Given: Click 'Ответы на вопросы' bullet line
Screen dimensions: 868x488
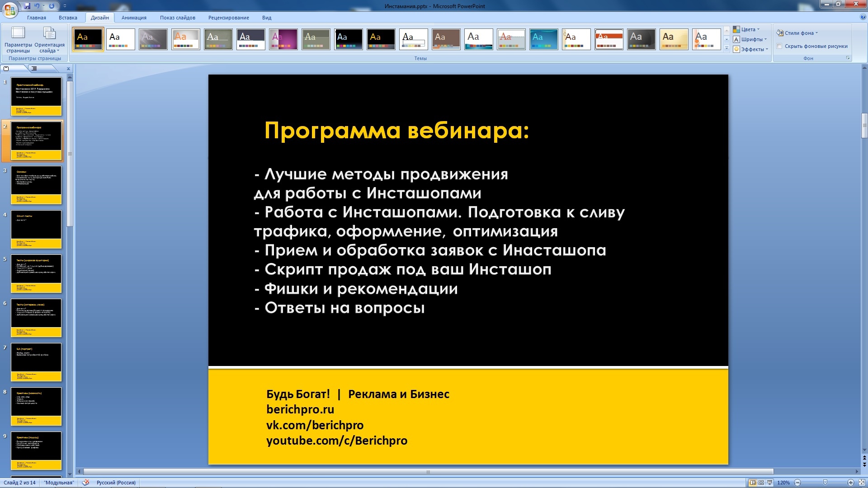Looking at the screenshot, I should [340, 308].
